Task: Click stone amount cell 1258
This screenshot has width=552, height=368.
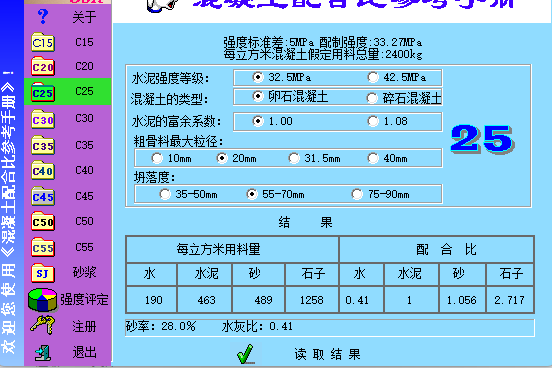Action: (x=312, y=300)
